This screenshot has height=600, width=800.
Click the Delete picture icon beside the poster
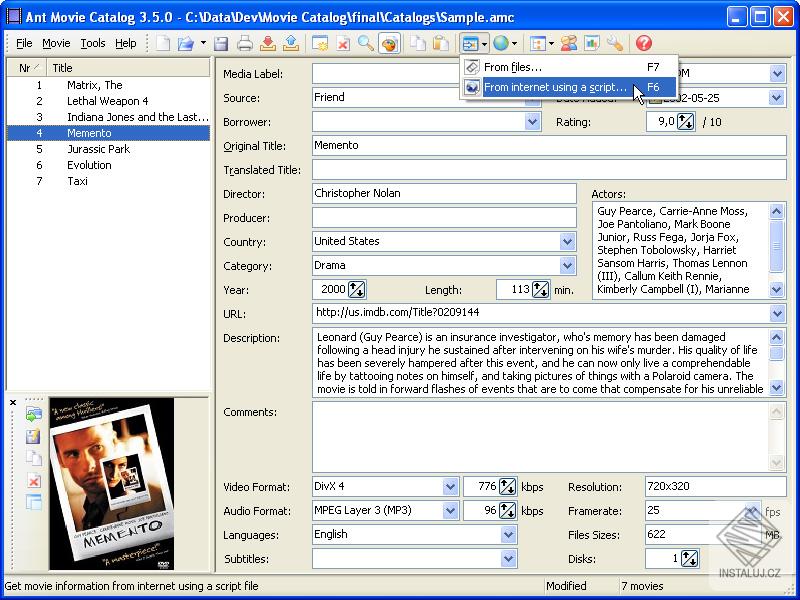(33, 481)
